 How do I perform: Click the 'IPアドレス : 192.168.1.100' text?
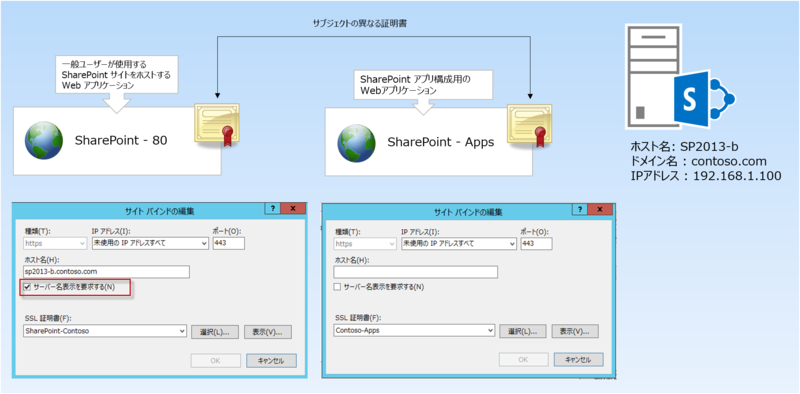706,176
